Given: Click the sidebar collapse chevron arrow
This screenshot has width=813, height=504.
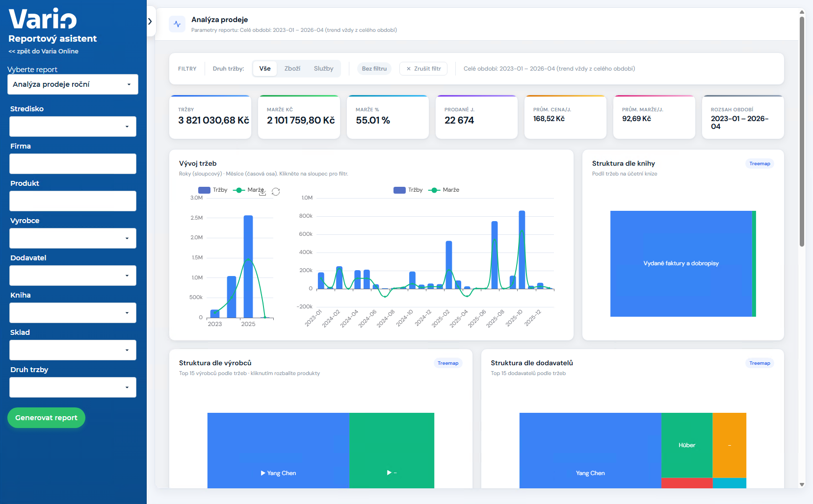Looking at the screenshot, I should (x=150, y=22).
